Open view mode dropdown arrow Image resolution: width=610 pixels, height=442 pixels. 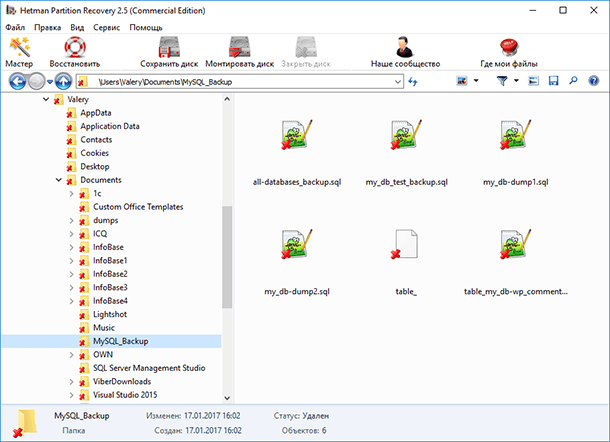[x=476, y=81]
